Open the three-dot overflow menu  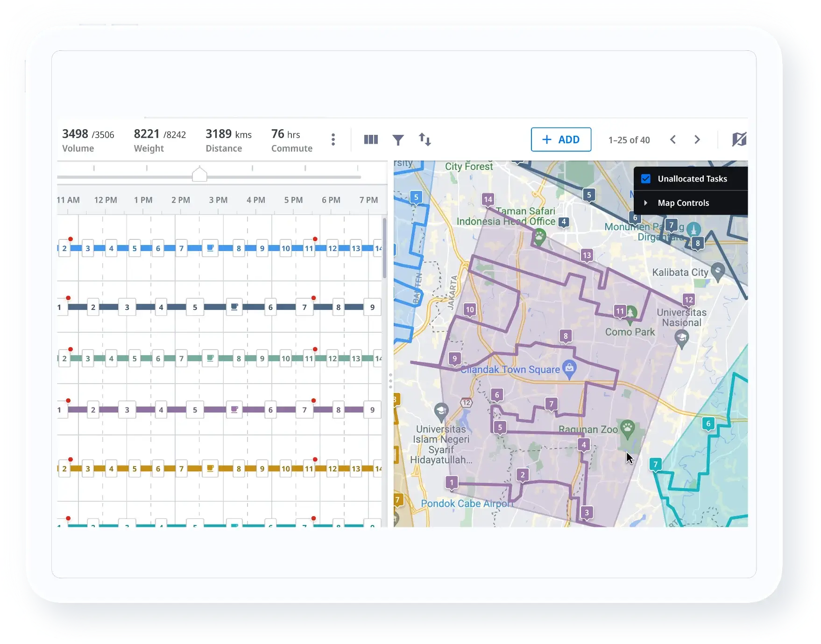pyautogui.click(x=333, y=140)
